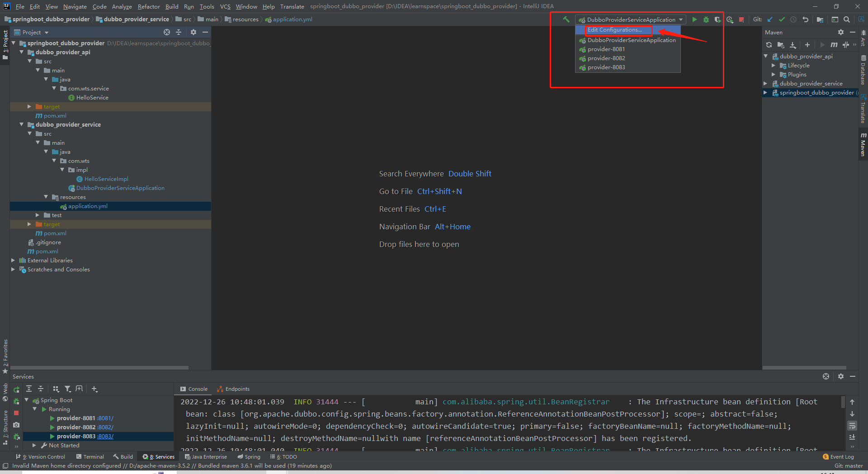This screenshot has width=868, height=474.
Task: Expand the Maven Lifecycle node
Action: (774, 66)
